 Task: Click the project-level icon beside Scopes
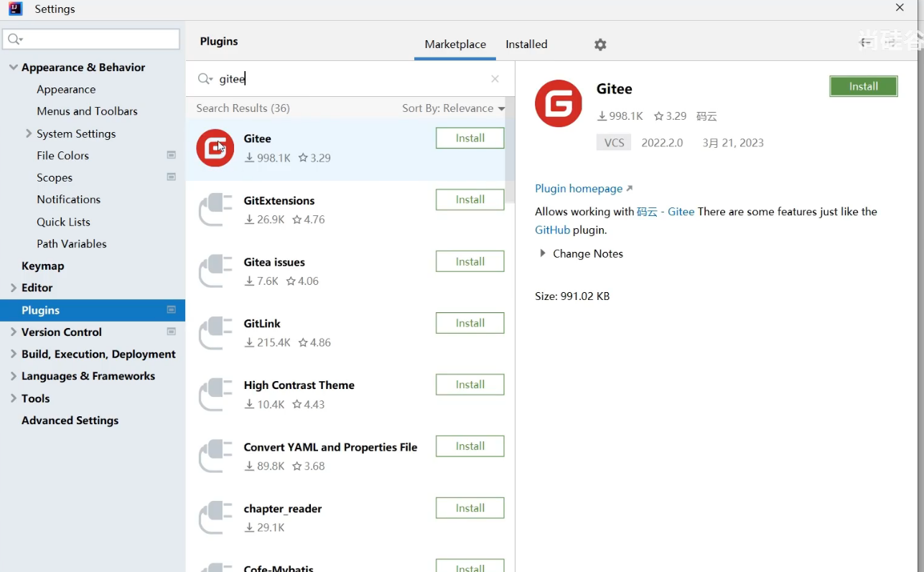[172, 177]
